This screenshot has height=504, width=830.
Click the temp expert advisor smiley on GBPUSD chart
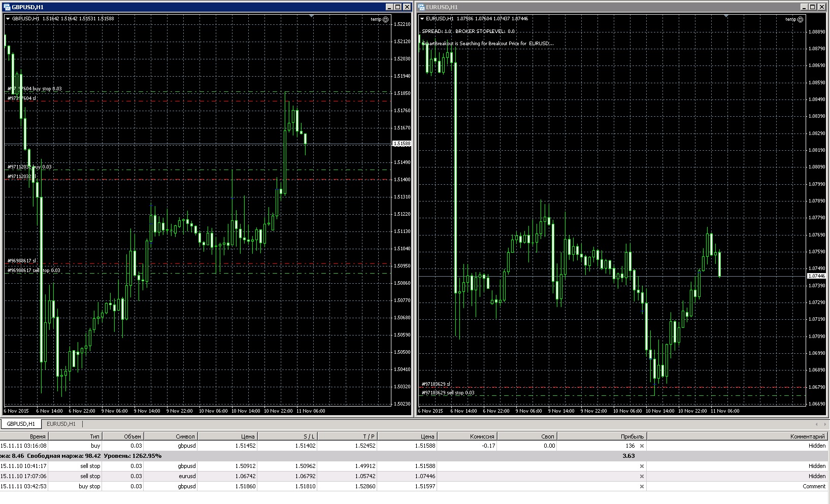[x=386, y=19]
